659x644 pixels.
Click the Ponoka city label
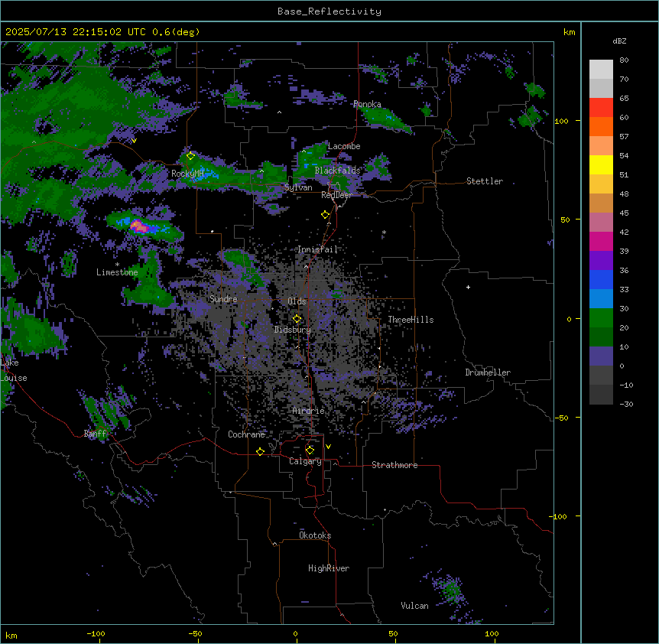coord(367,104)
